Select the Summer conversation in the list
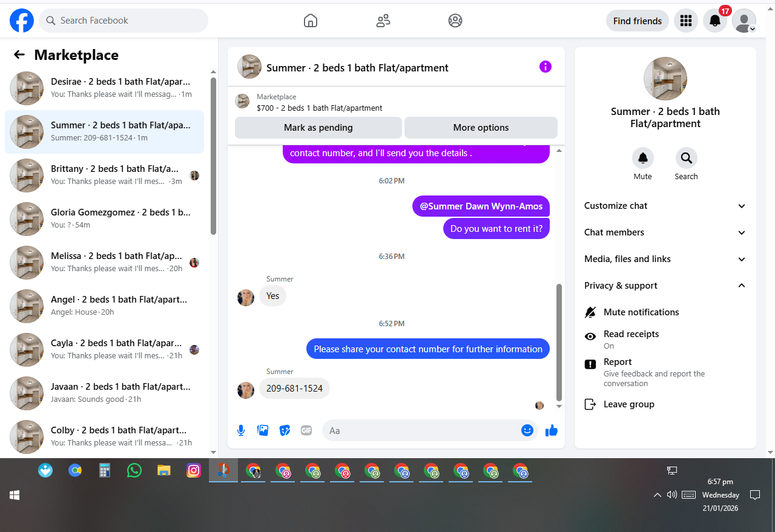This screenshot has width=775, height=532. point(104,132)
